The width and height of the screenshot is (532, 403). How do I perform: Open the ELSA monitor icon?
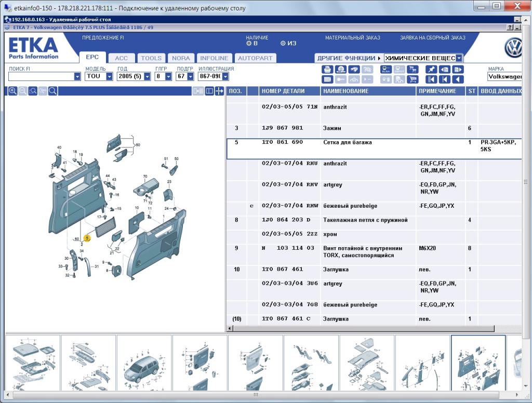[x=386, y=70]
